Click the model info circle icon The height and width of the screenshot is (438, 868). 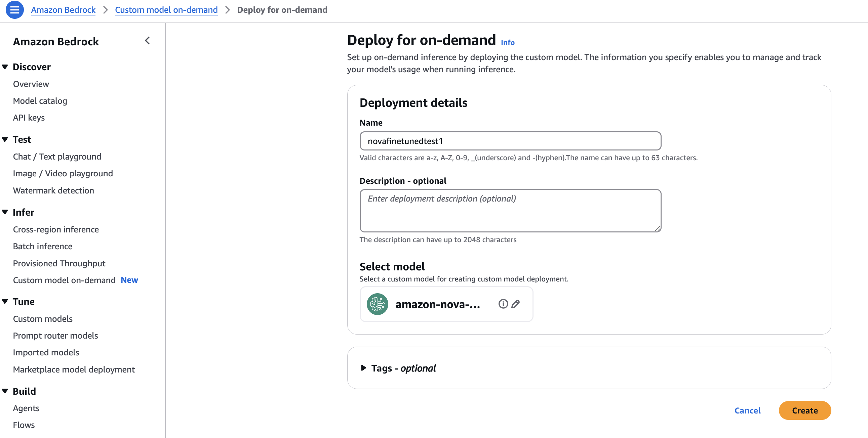(x=503, y=304)
